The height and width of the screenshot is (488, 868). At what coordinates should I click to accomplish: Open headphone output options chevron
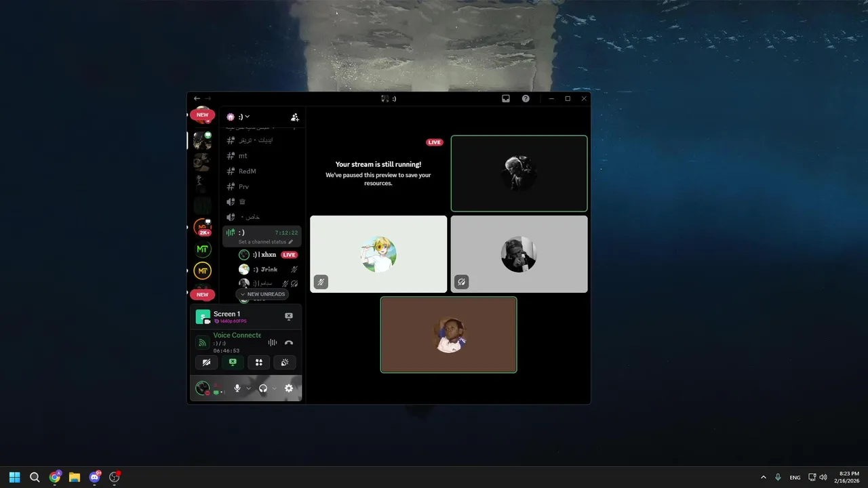coord(275,388)
